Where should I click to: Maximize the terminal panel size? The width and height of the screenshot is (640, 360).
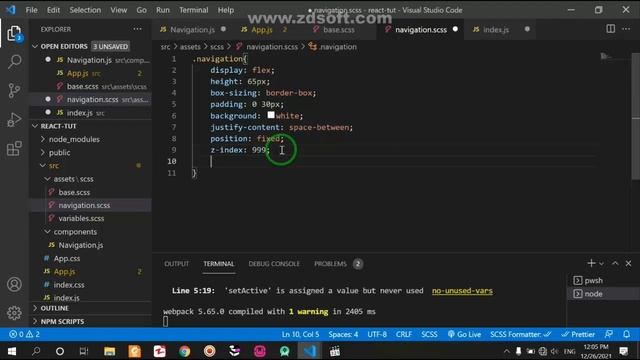click(615, 263)
